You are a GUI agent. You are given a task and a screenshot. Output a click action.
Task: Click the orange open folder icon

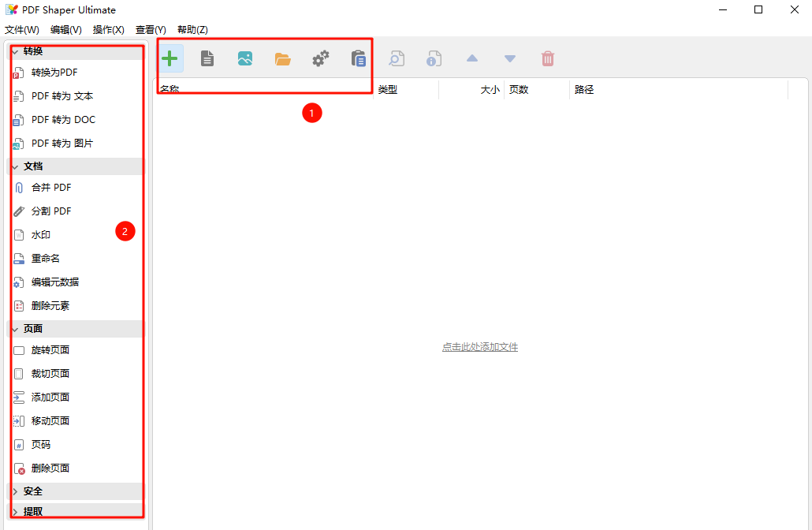pos(283,59)
